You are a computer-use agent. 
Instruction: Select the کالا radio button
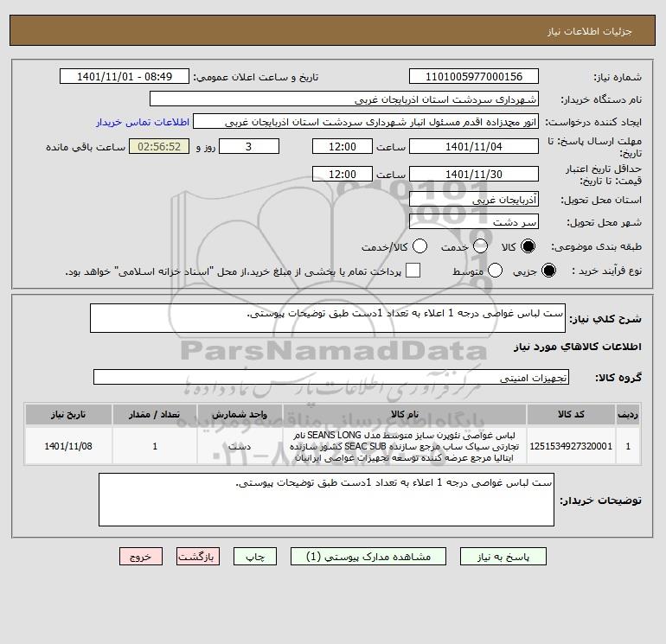[528, 246]
